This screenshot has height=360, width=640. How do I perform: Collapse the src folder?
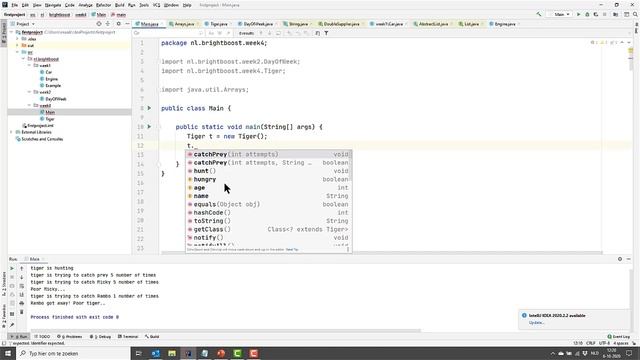(x=18, y=52)
